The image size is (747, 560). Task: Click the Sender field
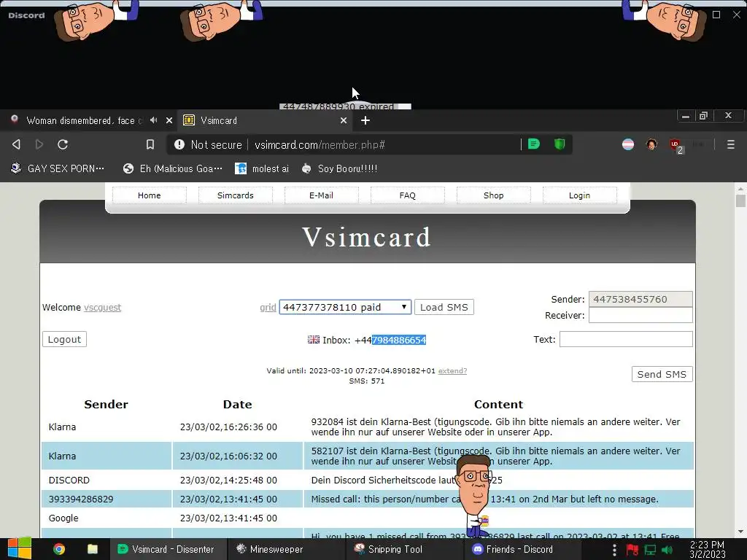pyautogui.click(x=640, y=299)
